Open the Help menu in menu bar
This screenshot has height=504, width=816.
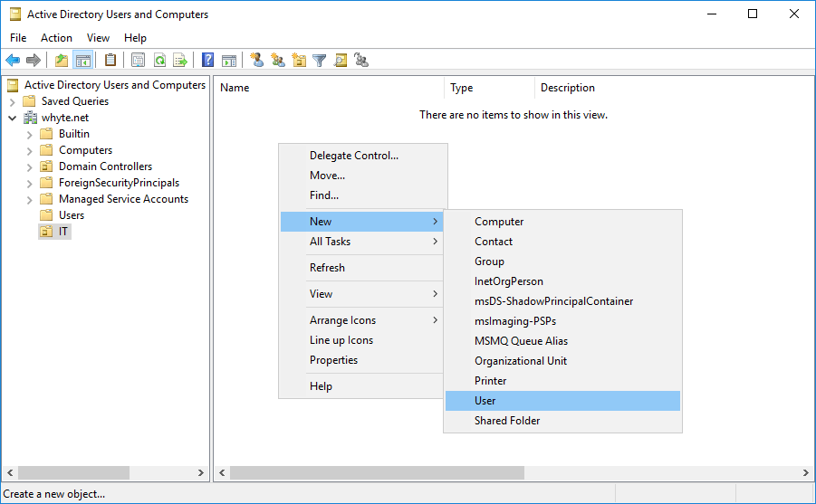point(135,38)
